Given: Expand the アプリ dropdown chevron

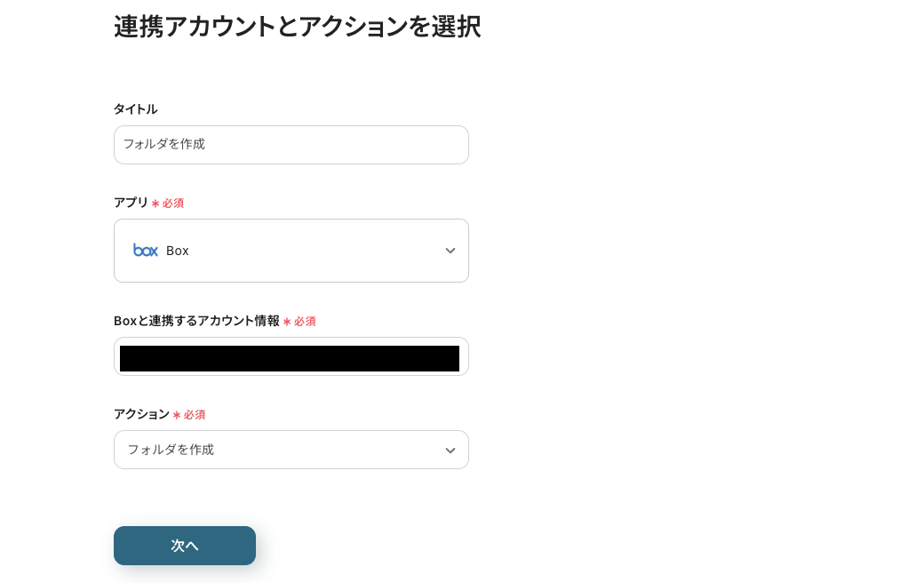Looking at the screenshot, I should 450,251.
